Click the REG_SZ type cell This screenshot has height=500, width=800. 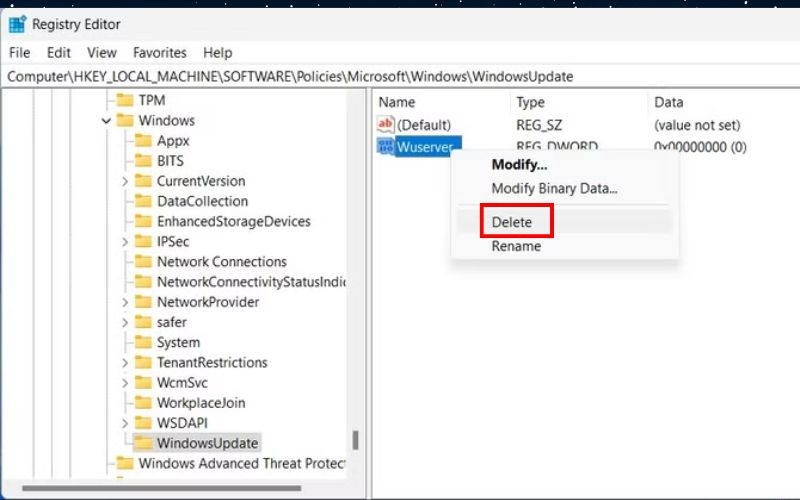(x=539, y=125)
